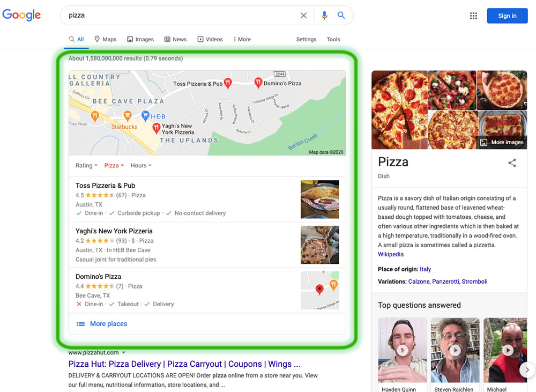Click the Toss Pizzeria food thumbnail
The image size is (536, 392).
tap(319, 199)
